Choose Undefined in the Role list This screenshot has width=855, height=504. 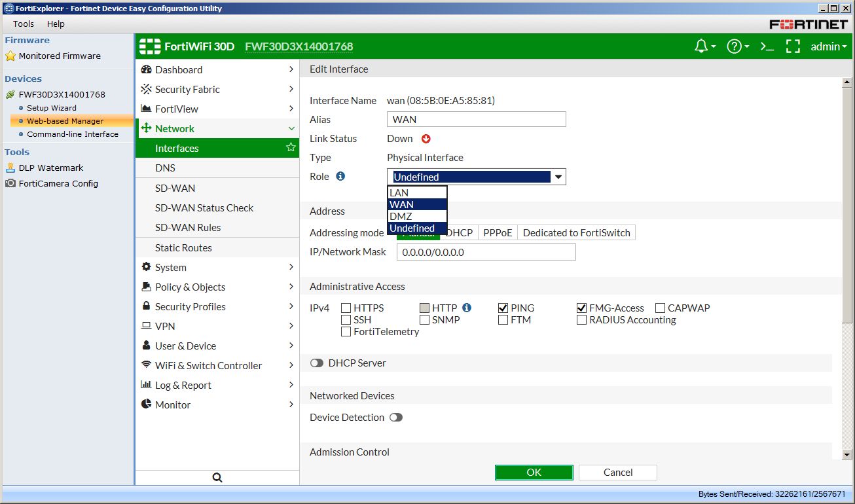[417, 228]
